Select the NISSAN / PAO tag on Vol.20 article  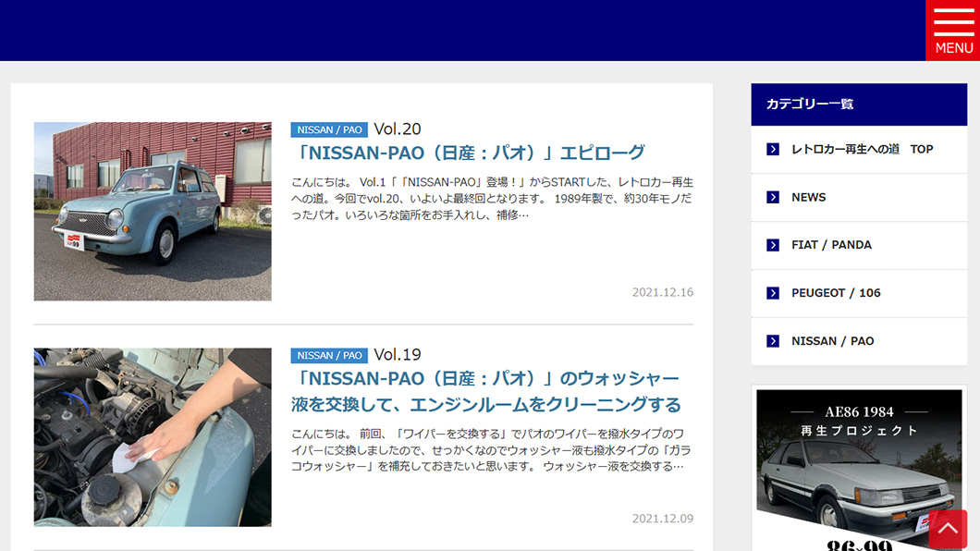(x=328, y=129)
